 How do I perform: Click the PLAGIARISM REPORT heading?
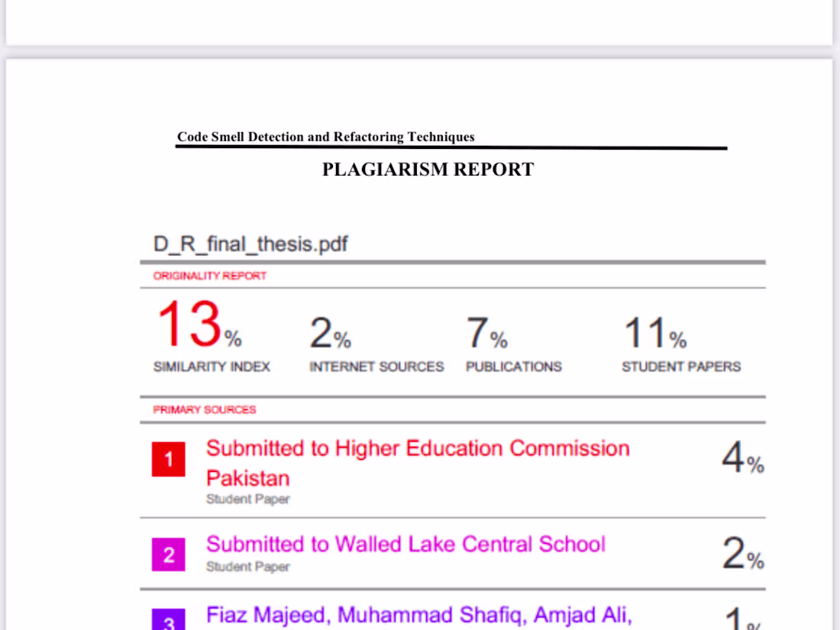[428, 170]
